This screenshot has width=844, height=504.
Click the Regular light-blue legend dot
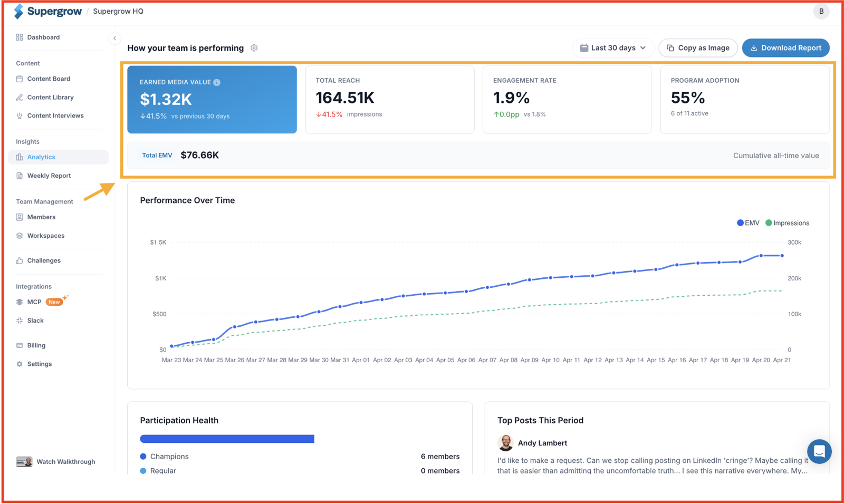pyautogui.click(x=143, y=471)
